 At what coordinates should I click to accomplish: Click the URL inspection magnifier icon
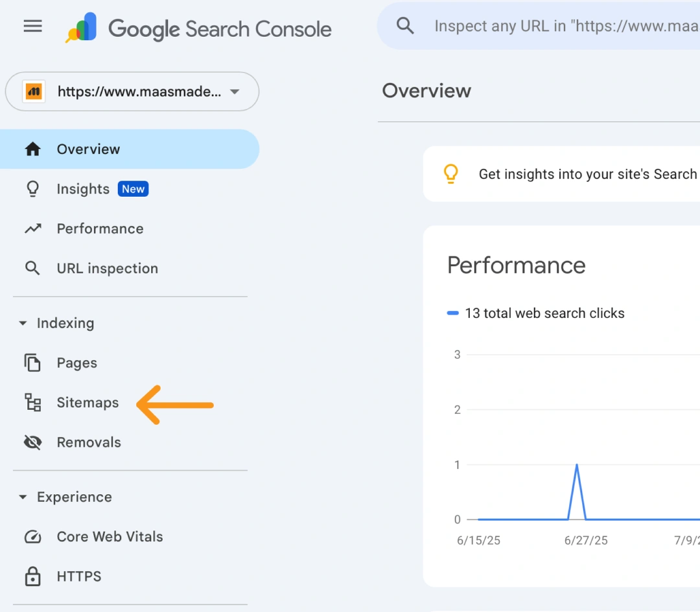[x=32, y=268]
